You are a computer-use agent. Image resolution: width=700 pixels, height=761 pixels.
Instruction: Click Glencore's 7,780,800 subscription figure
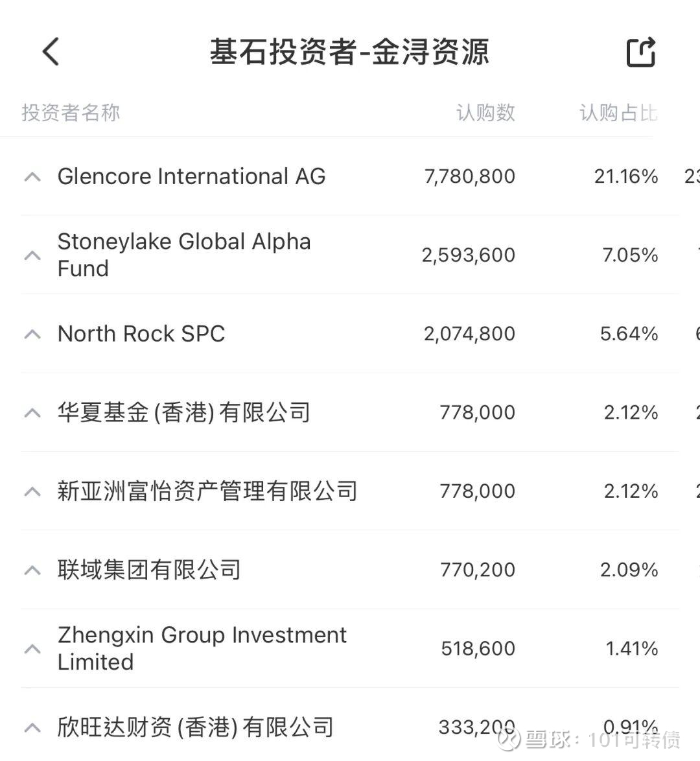pyautogui.click(x=470, y=176)
